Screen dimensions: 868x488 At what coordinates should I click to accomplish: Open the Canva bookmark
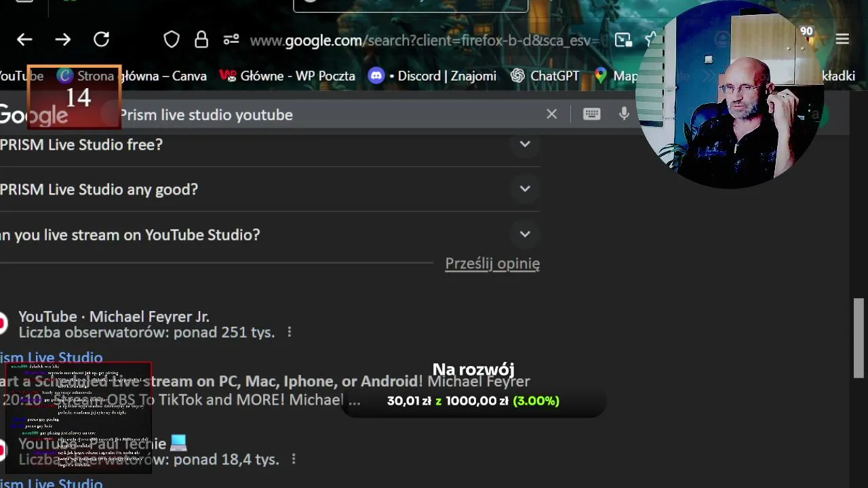(132, 76)
